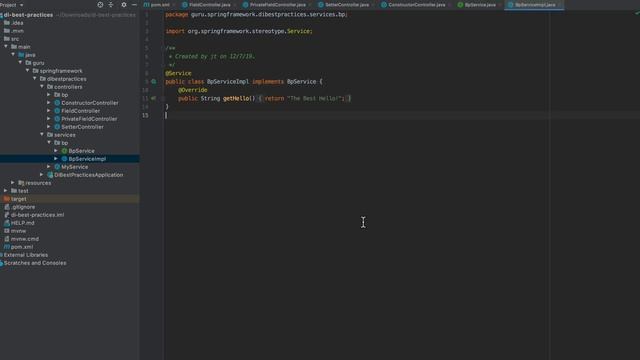Image resolution: width=640 pixels, height=360 pixels.
Task: Switch to the pom.xml editor tab
Action: pos(157,5)
